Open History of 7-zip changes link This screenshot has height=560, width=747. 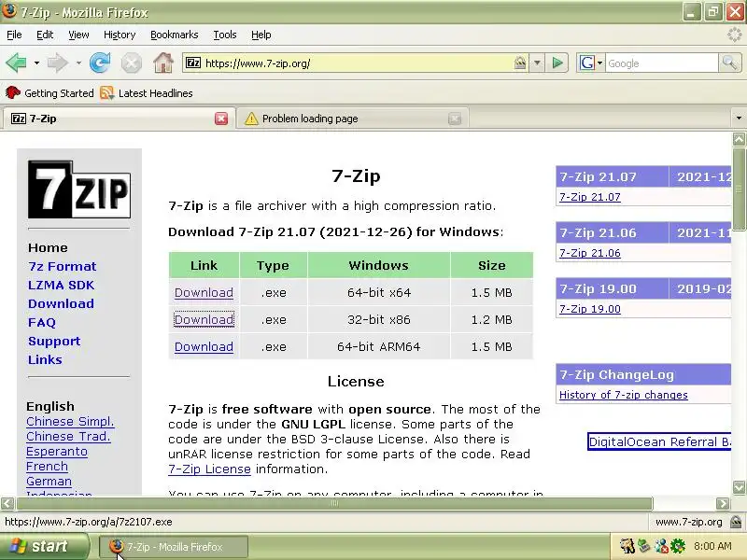[x=623, y=395]
